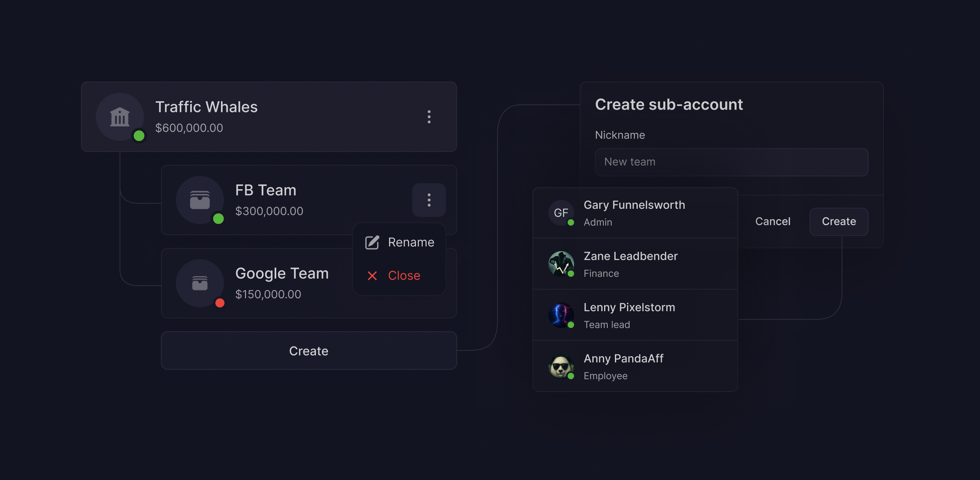Toggle FB Team three-dot menu button
980x480 pixels.
coord(429,200)
